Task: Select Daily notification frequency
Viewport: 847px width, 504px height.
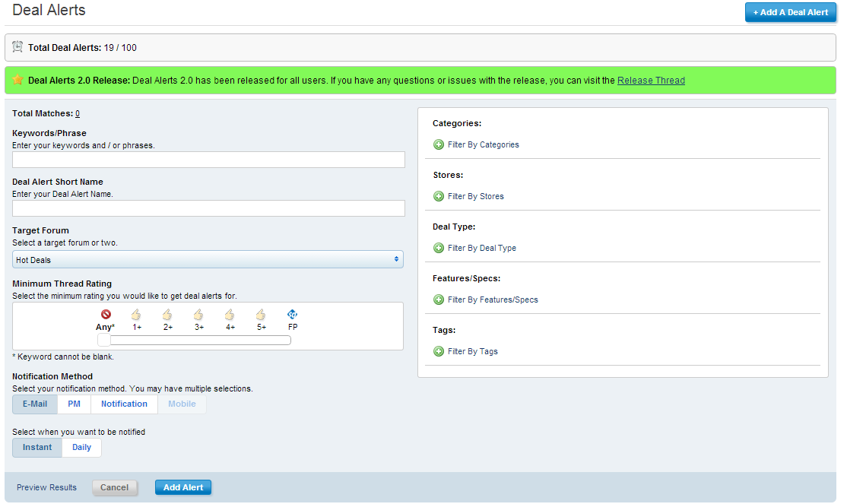Action: tap(81, 448)
